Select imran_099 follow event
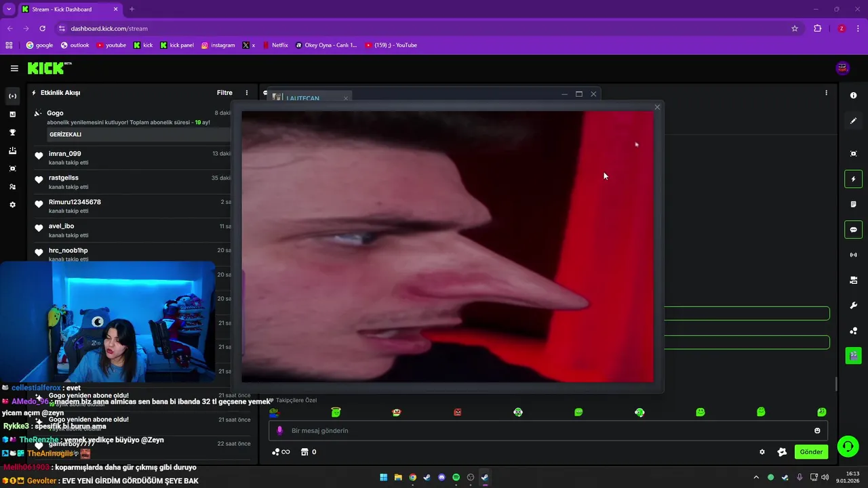 point(132,158)
